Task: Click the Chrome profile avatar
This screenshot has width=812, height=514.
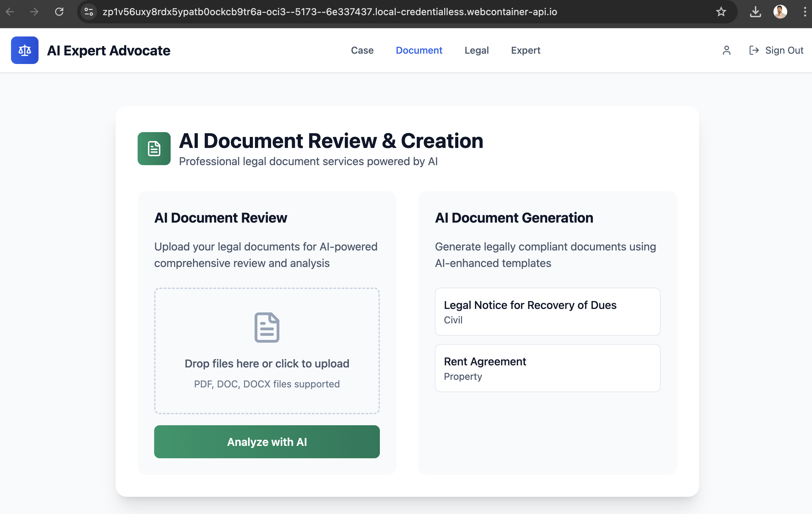Action: [780, 12]
